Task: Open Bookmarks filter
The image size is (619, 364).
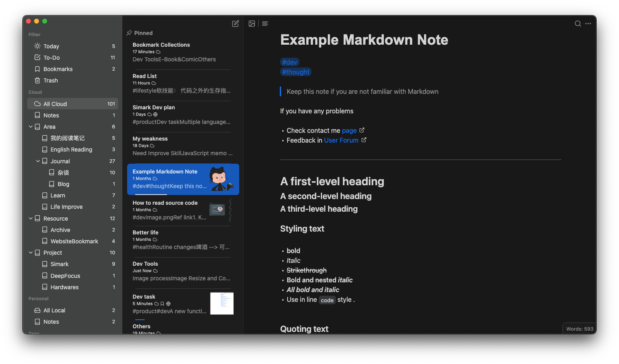Action: click(73, 69)
